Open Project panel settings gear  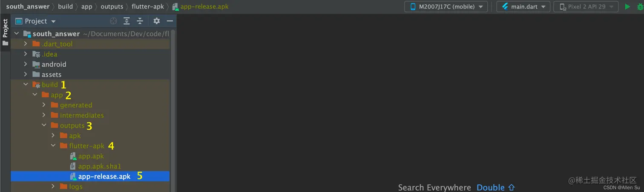pos(156,21)
